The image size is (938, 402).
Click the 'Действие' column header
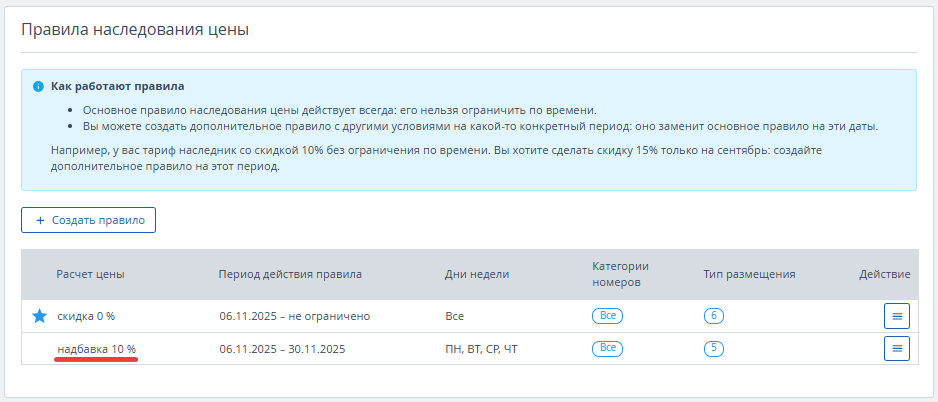pyautogui.click(x=884, y=274)
